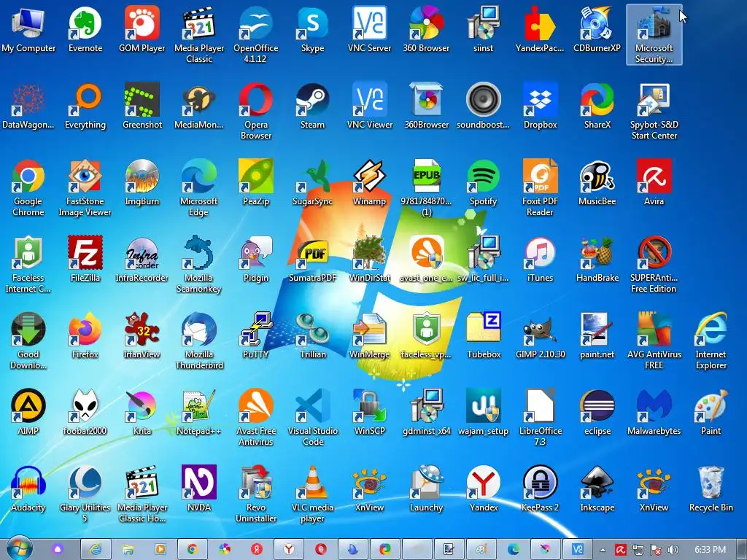The height and width of the screenshot is (560, 747).
Task: Open Foxit PDF Reader icon
Action: tap(541, 189)
